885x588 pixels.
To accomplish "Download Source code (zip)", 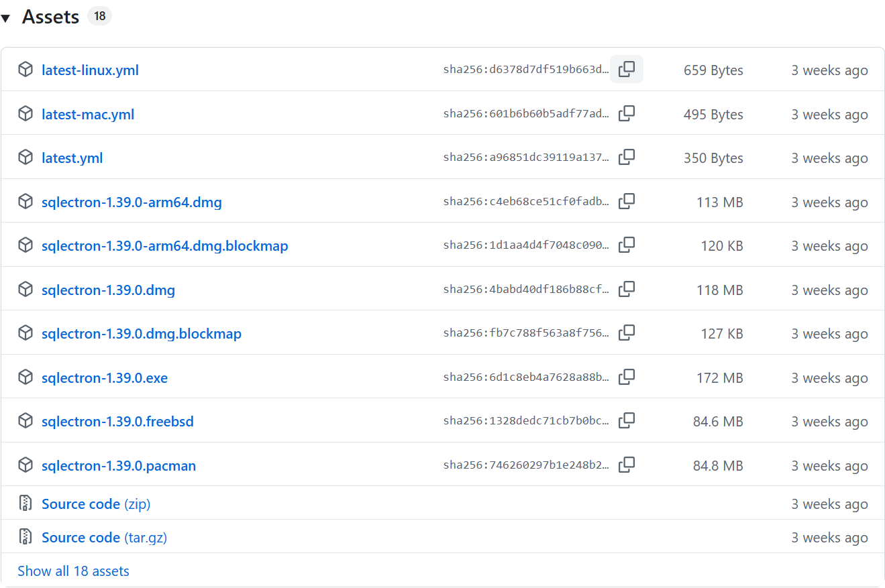I will (96, 504).
